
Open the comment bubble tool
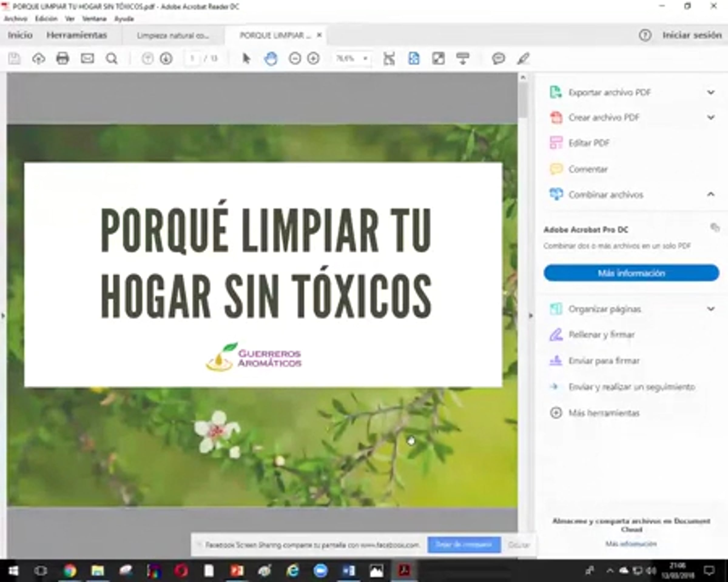(498, 59)
